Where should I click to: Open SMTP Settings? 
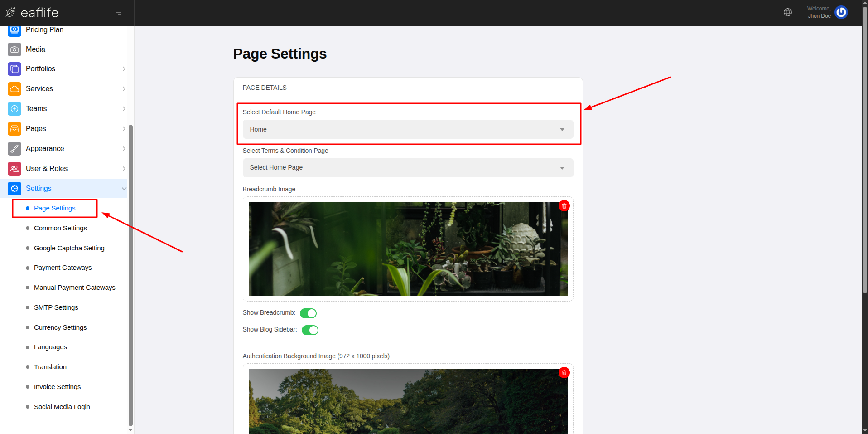tap(56, 307)
